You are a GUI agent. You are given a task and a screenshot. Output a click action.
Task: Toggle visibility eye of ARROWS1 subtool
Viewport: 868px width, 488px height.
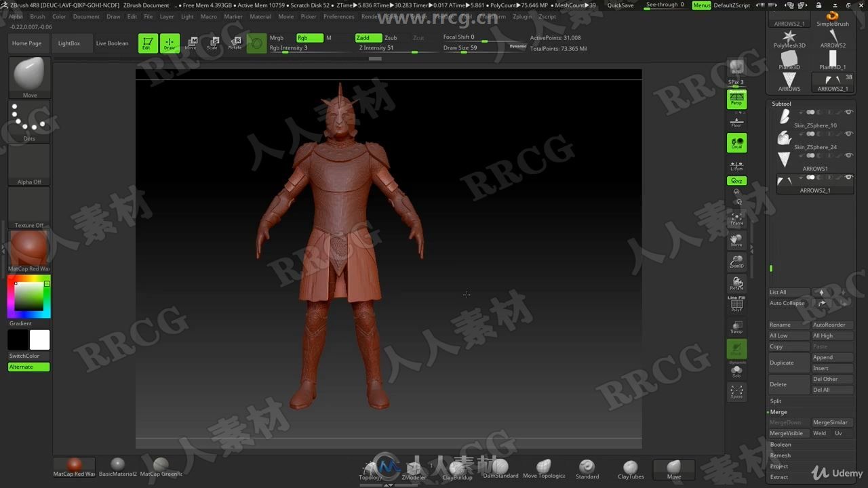[x=848, y=155]
